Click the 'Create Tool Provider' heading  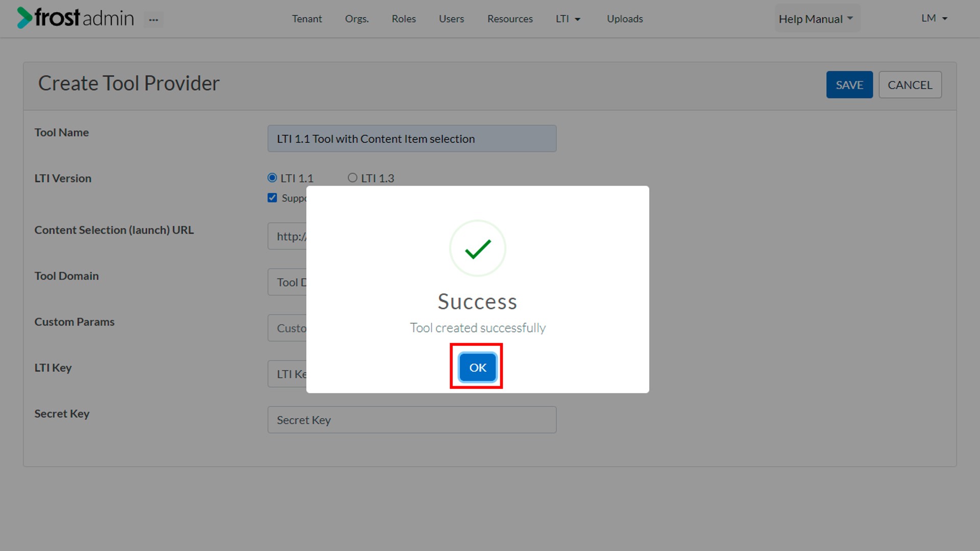129,83
